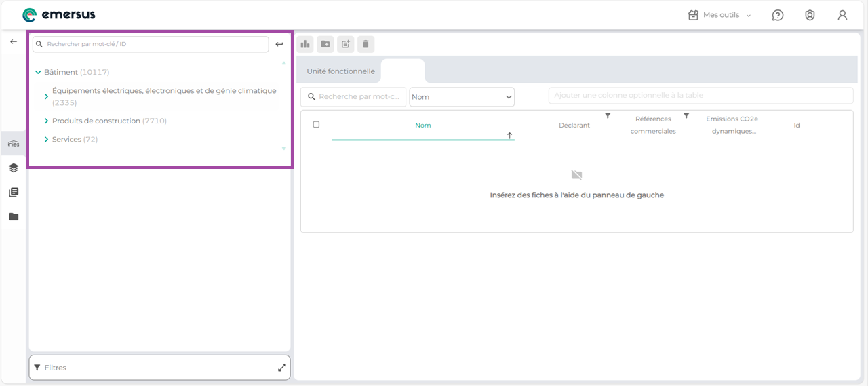Expand the filters panel with diagonal arrows
The image size is (868, 386).
pyautogui.click(x=282, y=368)
